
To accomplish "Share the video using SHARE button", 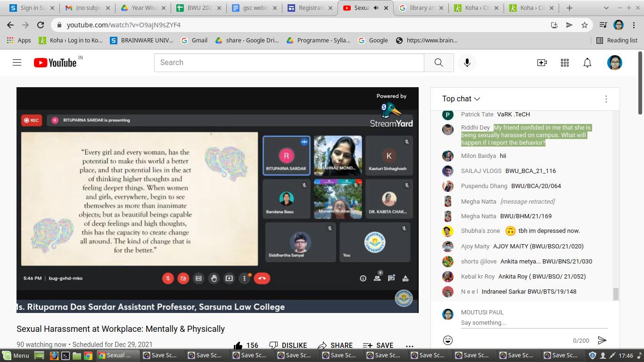I will click(x=335, y=346).
